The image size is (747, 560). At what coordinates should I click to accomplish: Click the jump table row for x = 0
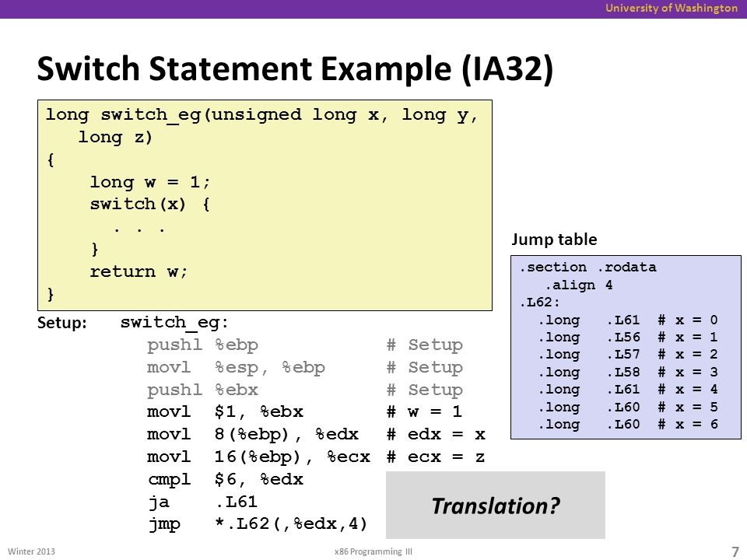[628, 320]
